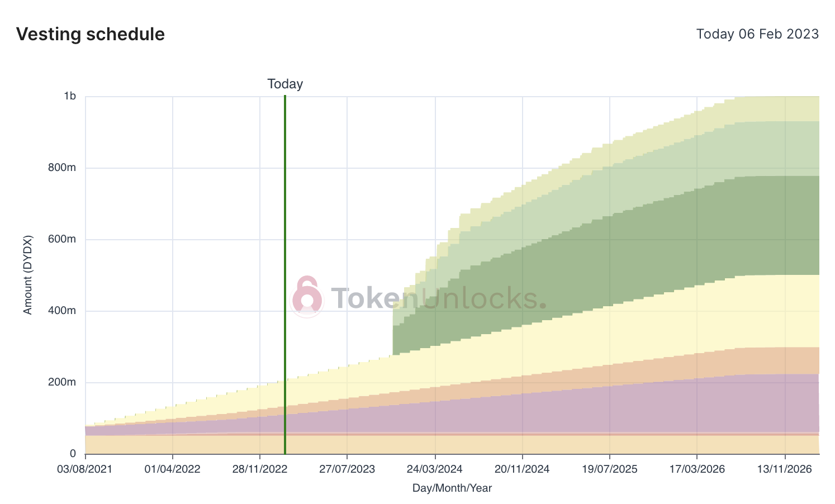
Task: Click the 13/11/2026 x-axis date label
Action: (785, 469)
